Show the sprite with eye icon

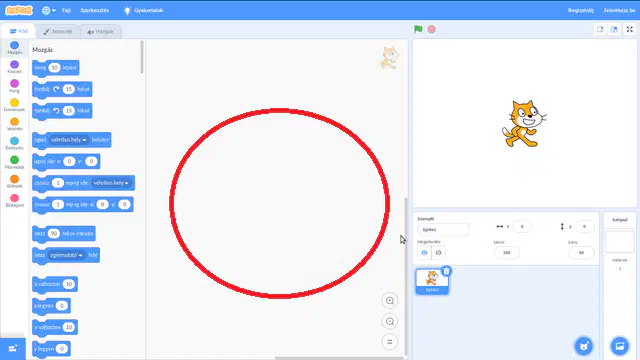tap(424, 253)
